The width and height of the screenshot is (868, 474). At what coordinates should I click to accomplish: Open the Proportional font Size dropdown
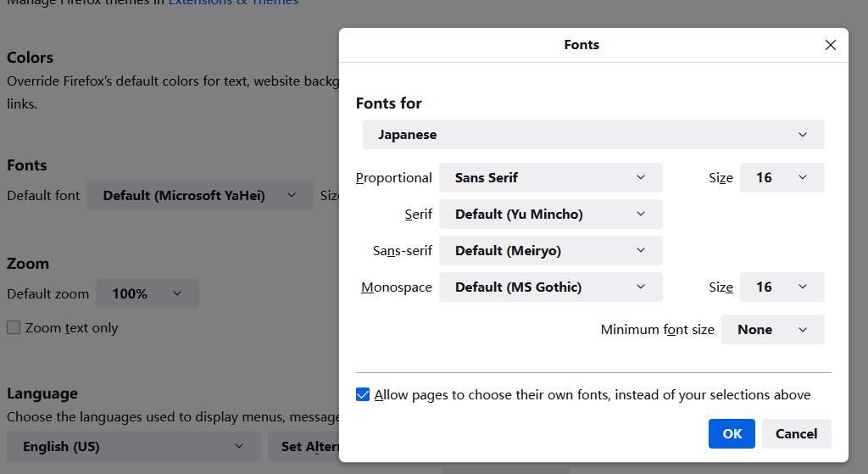tap(782, 178)
